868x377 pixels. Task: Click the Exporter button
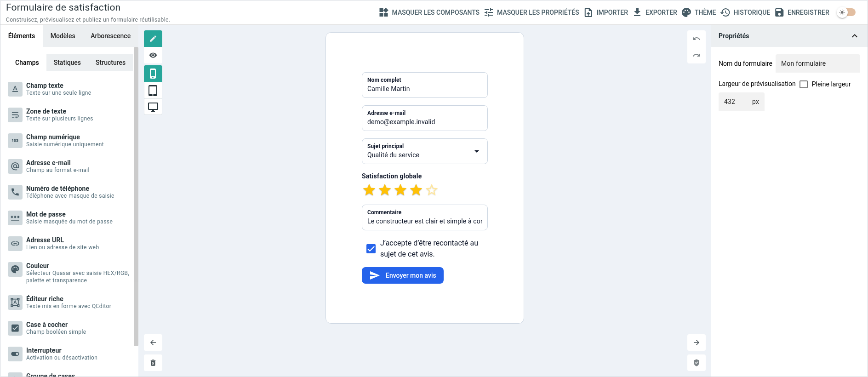click(x=655, y=12)
